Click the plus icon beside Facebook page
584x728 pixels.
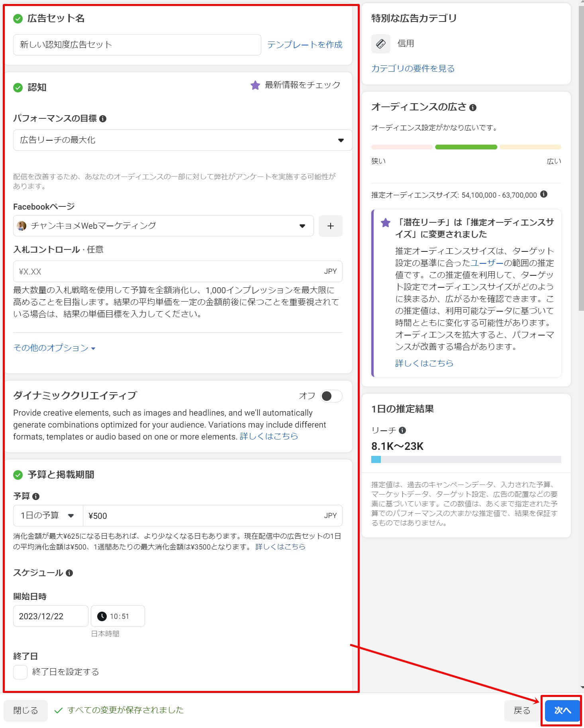[330, 226]
